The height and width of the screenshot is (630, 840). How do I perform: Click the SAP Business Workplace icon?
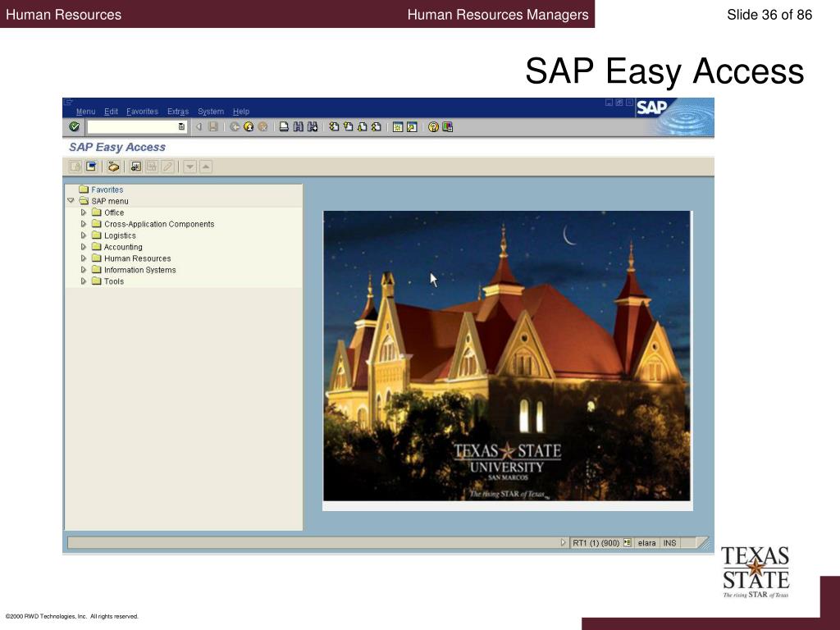[113, 167]
